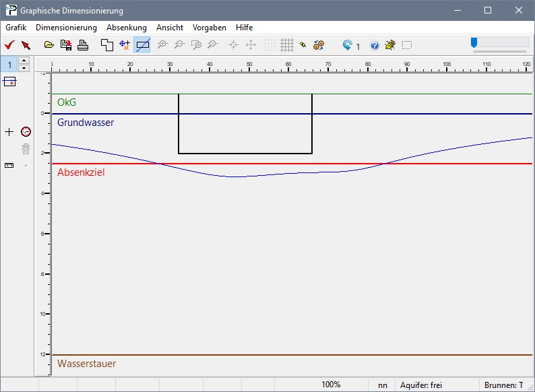The height and width of the screenshot is (392, 535).
Task: Select the red arrow pointer tool
Action: click(x=26, y=45)
